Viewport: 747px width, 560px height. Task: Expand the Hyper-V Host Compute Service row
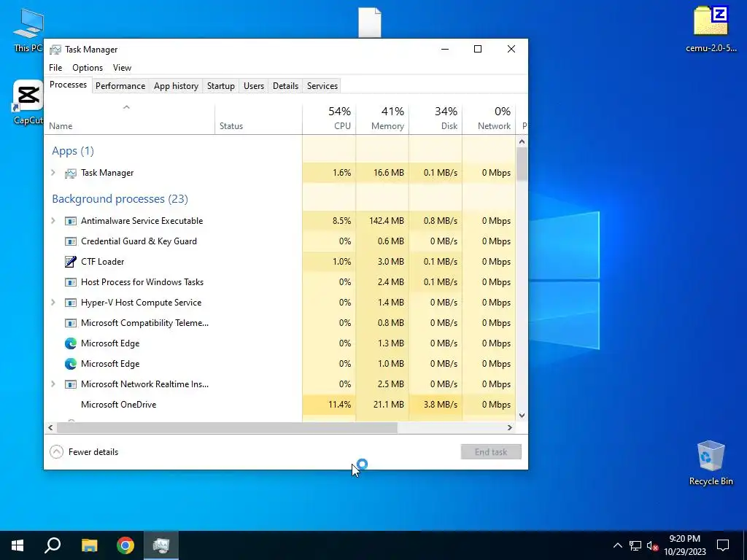click(x=53, y=303)
